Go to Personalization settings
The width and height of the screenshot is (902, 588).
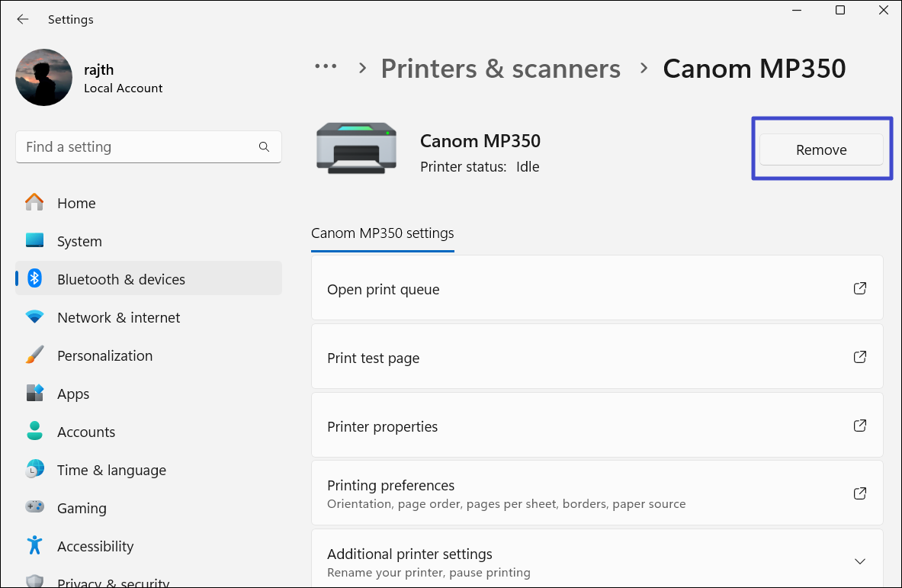[x=104, y=356]
